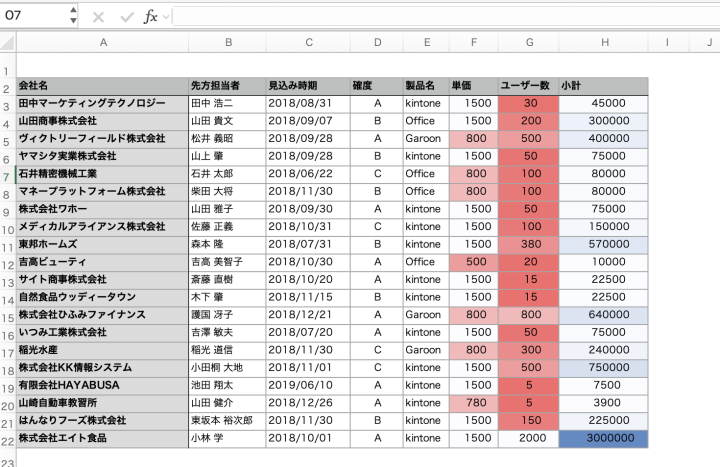Viewport: 720px width, 467px height.
Task: Select row 22 header
Action: pos(7,439)
